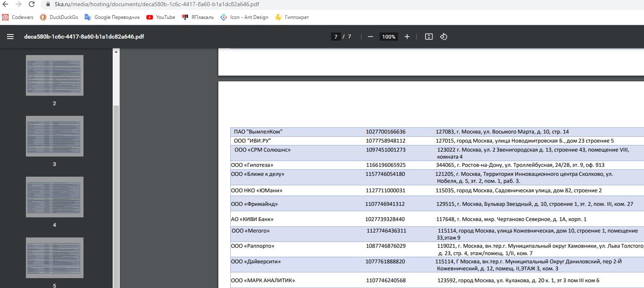Click the number 1077758948112
Viewport: 644px width, 288px height.
pyautogui.click(x=386, y=141)
